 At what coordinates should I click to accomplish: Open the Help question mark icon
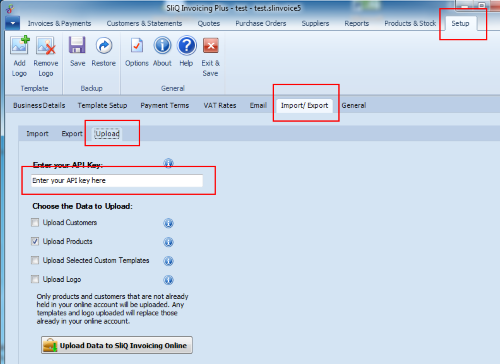pyautogui.click(x=187, y=45)
